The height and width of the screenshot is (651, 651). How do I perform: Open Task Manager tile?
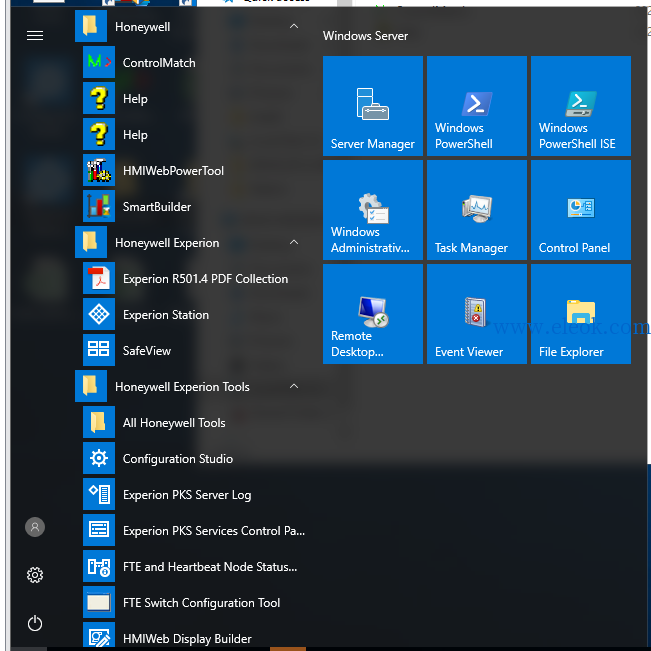477,210
